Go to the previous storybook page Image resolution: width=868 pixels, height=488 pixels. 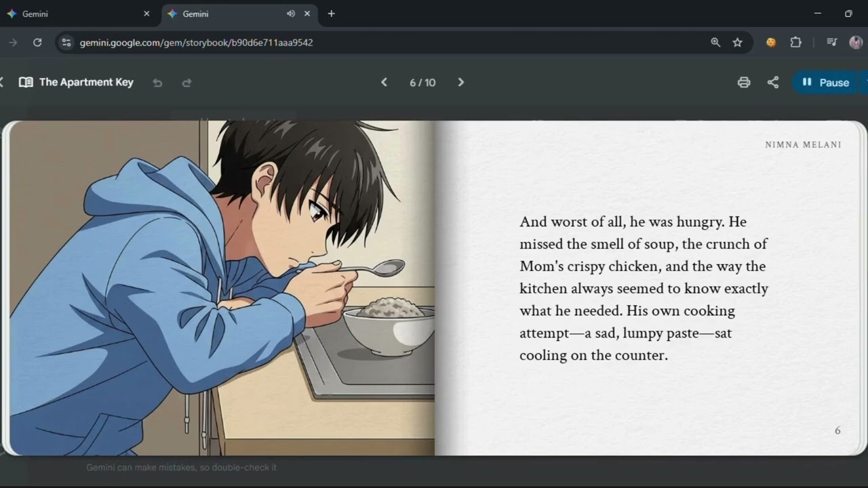pyautogui.click(x=384, y=82)
